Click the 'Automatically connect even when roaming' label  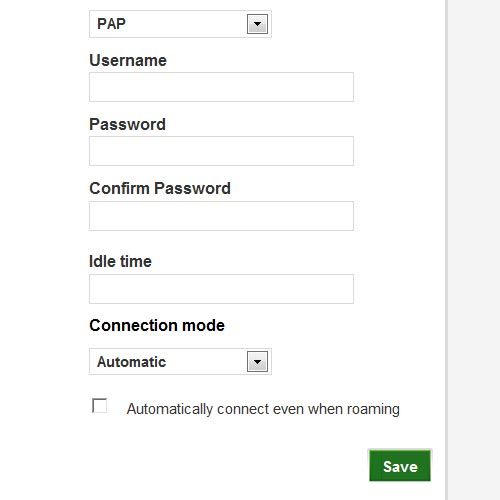click(263, 409)
